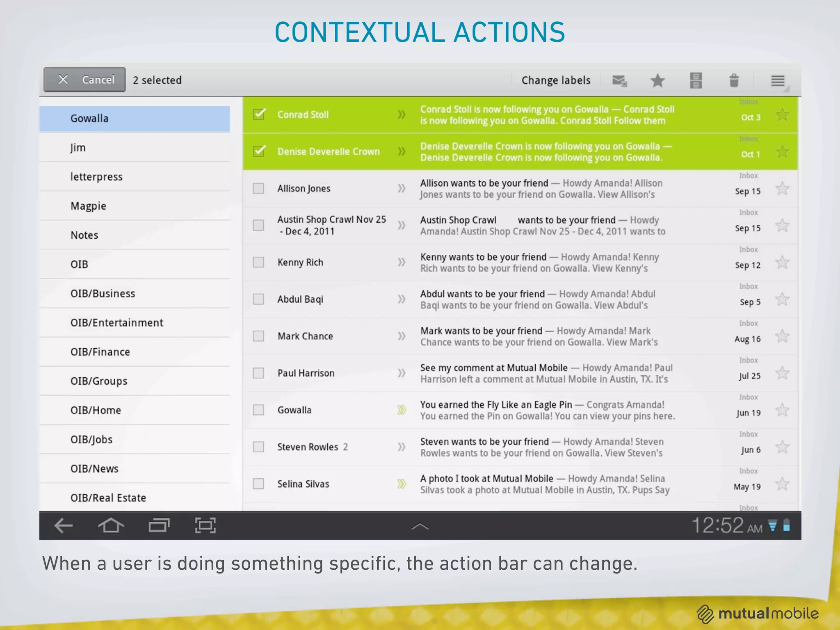
Task: Check the Kenny Rich message
Action: (x=258, y=262)
